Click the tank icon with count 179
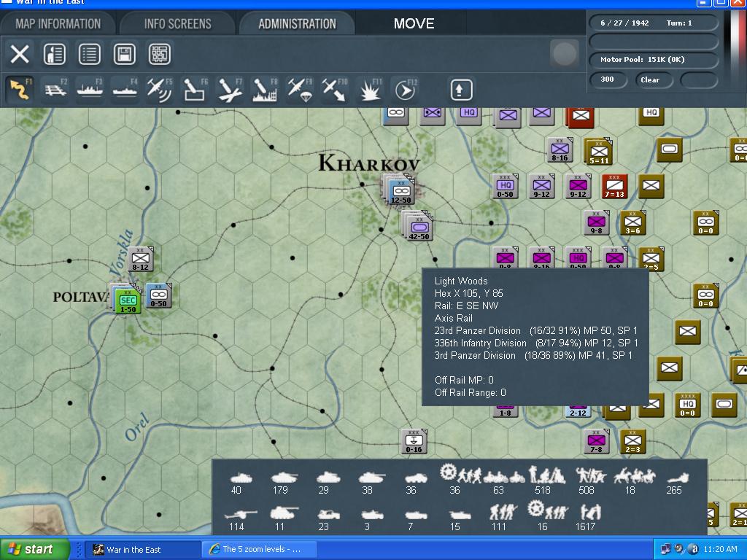747x560 pixels. tap(285, 477)
